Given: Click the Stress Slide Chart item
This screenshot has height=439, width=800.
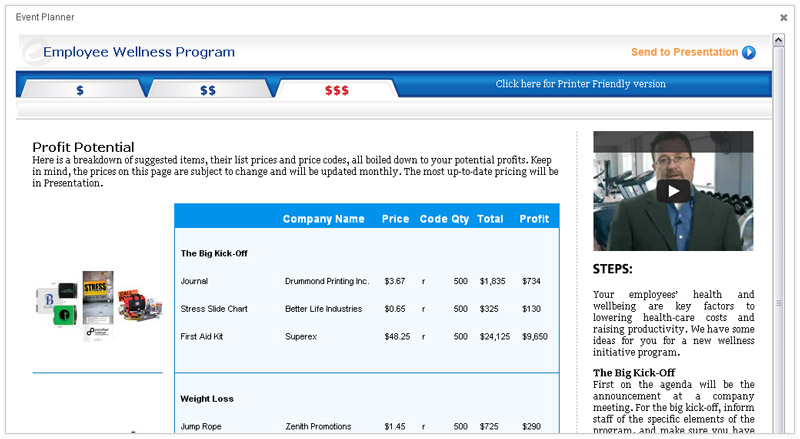Looking at the screenshot, I should (214, 309).
